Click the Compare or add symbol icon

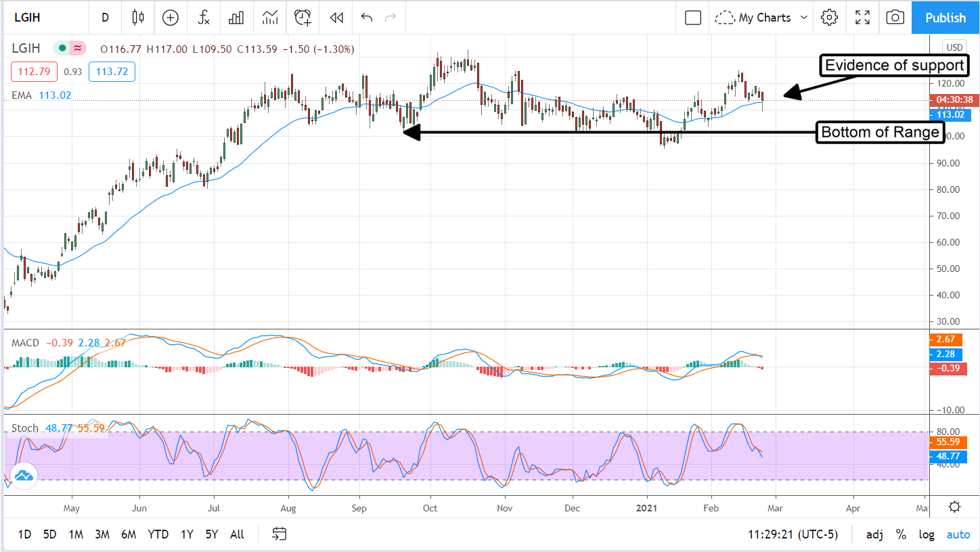(x=171, y=18)
